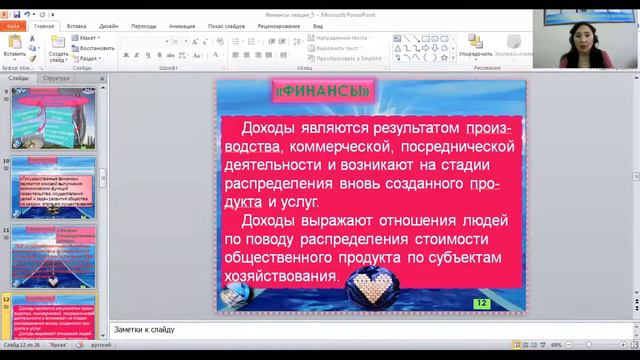Center the text
The width and height of the screenshot is (640, 360).
(x=247, y=55)
